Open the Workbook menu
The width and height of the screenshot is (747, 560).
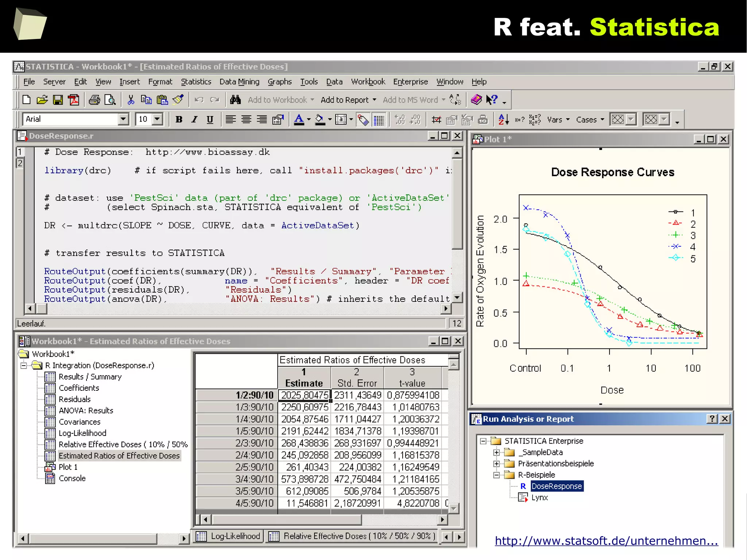point(368,82)
